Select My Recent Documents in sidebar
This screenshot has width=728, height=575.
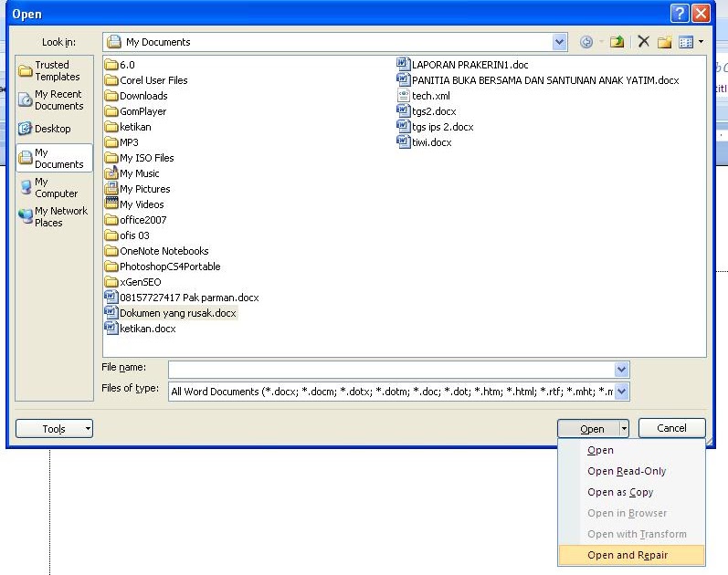pyautogui.click(x=54, y=99)
